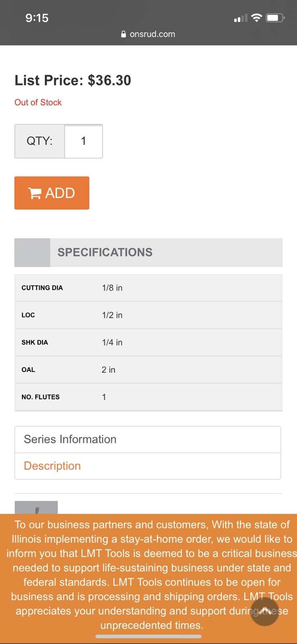Collapse the SPECIFICATIONS section header
This screenshot has height=644, width=297.
click(148, 252)
